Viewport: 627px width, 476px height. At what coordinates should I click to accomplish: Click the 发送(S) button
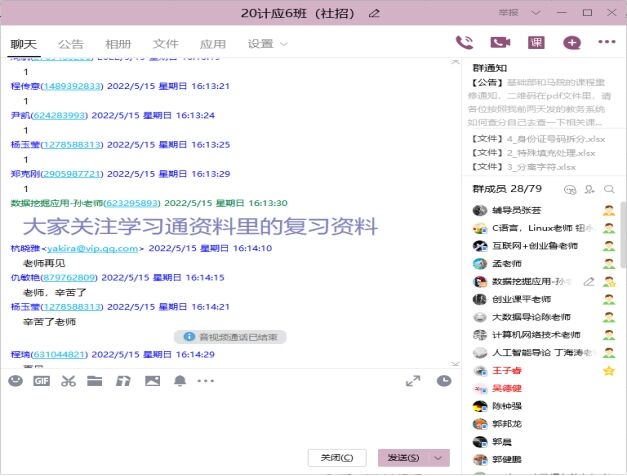[402, 458]
